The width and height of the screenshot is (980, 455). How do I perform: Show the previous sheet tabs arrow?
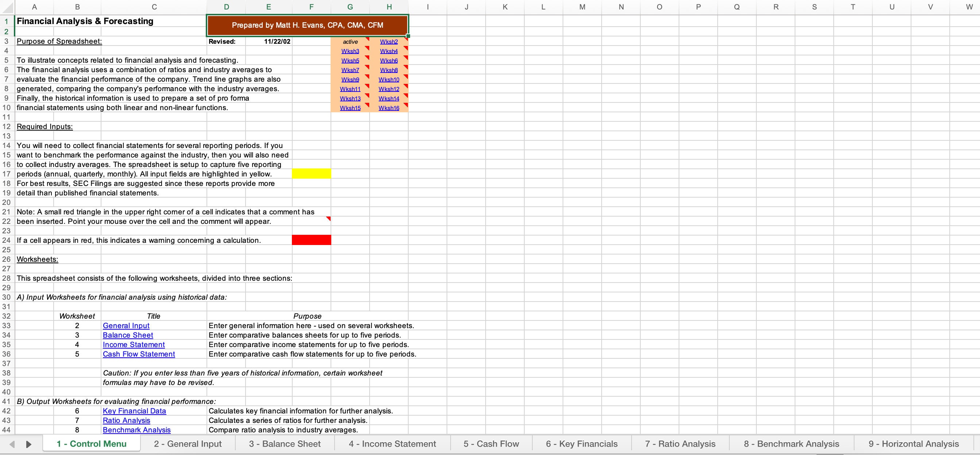click(12, 444)
